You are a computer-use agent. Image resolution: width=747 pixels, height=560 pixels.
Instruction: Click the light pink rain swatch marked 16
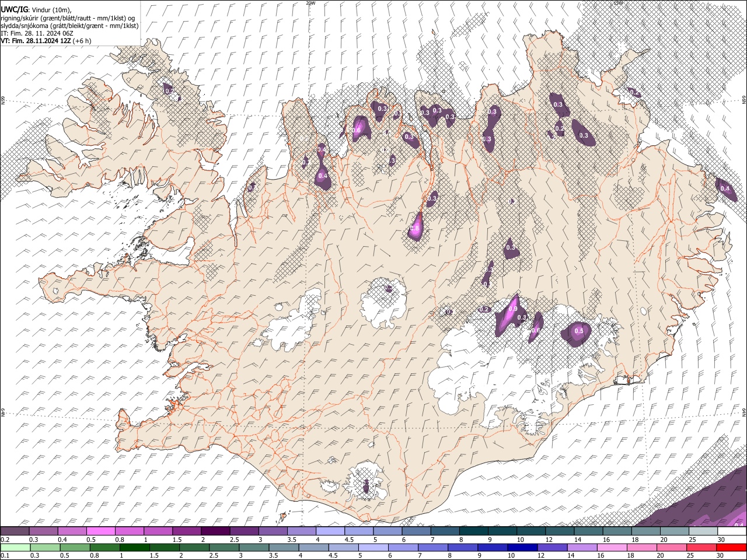coord(612,547)
